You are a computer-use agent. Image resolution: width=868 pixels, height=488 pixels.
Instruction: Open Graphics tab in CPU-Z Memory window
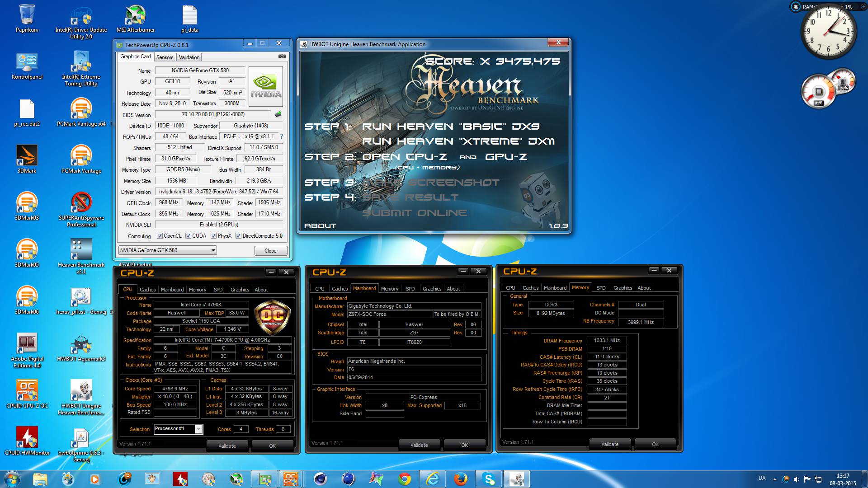point(623,288)
